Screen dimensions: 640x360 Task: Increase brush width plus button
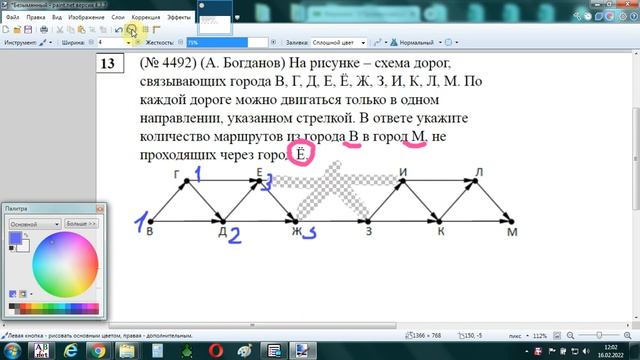[138, 42]
